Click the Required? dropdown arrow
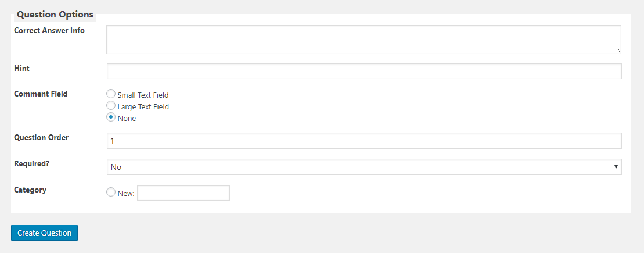Screen dimensions: 644x253 (x=616, y=167)
